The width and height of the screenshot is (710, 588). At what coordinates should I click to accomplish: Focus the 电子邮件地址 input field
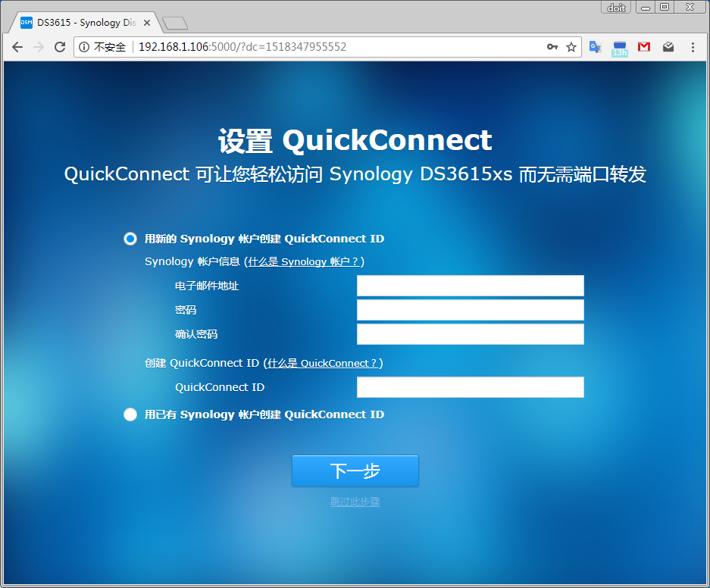(470, 286)
